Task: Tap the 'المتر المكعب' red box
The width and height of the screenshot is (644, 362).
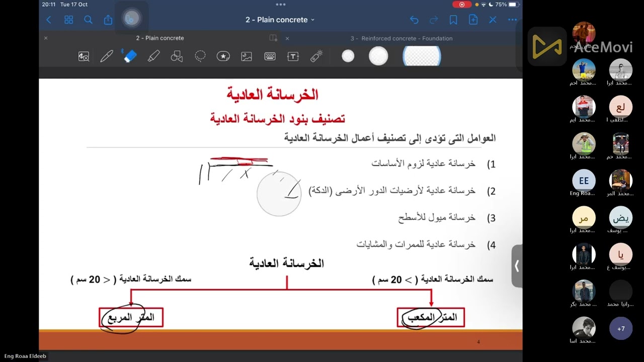Action: tap(431, 318)
